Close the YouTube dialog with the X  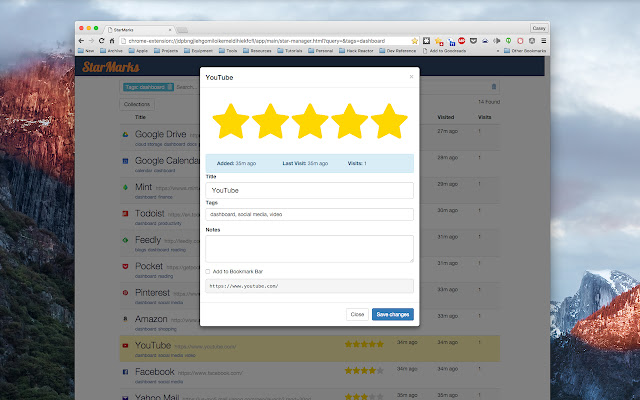click(x=411, y=77)
